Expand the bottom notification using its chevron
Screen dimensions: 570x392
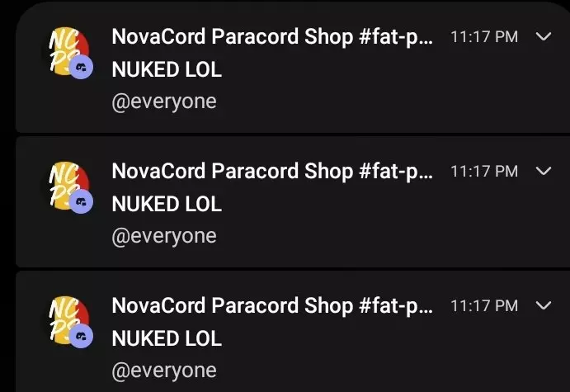coord(544,306)
